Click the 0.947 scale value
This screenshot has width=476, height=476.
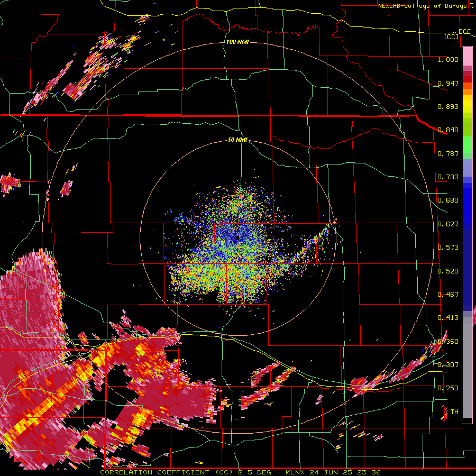coord(448,83)
